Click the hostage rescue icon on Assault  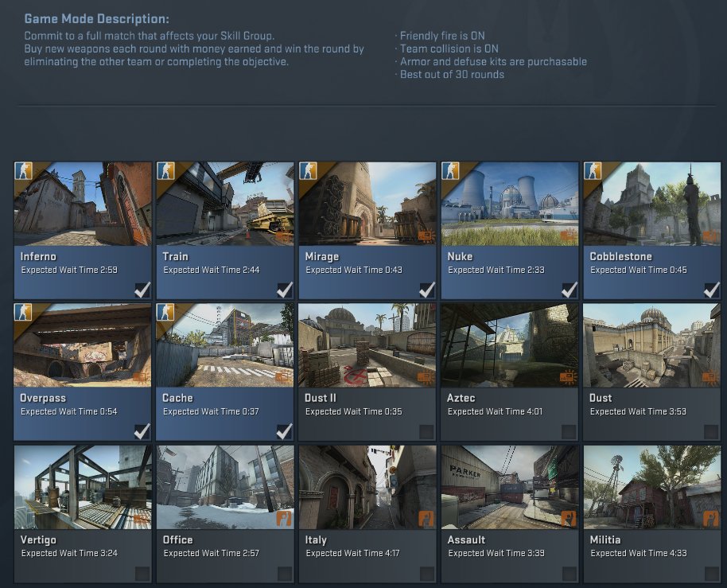[x=569, y=519]
